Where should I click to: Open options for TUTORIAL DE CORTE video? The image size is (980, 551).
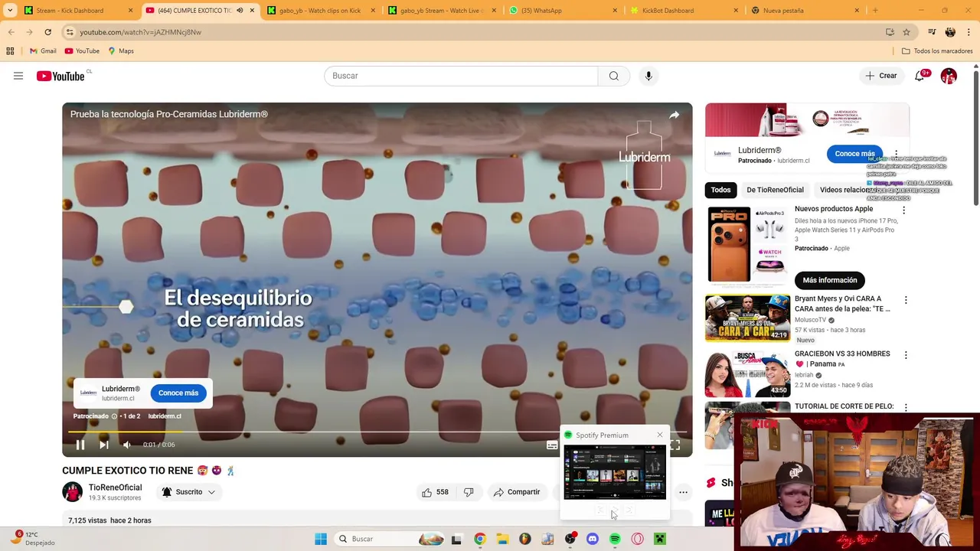906,408
